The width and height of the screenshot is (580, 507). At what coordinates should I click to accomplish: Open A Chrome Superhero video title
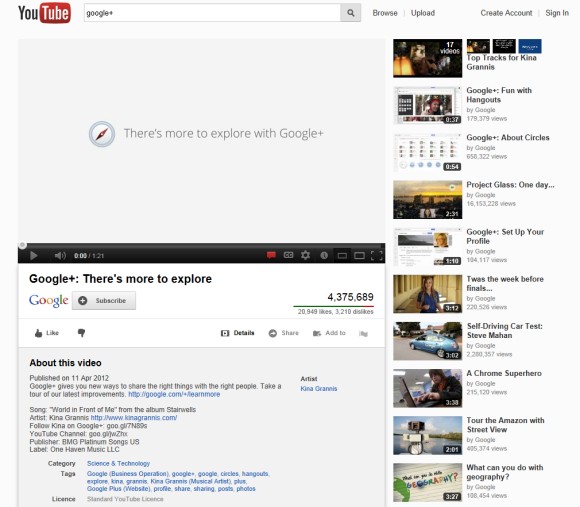(x=504, y=373)
